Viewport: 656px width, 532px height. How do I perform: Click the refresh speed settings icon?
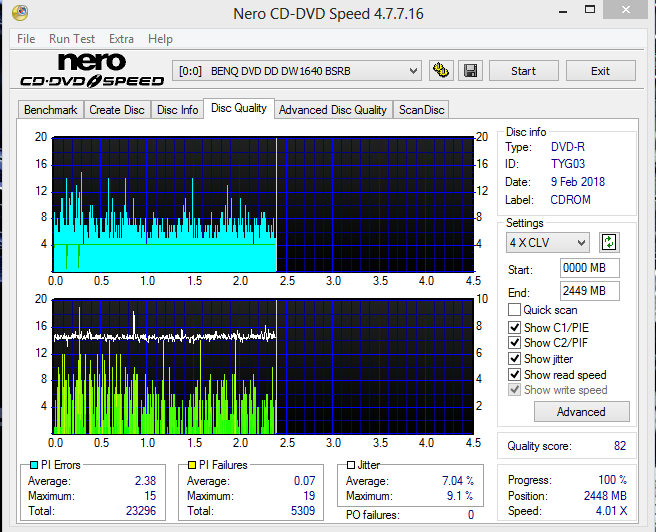click(x=609, y=242)
